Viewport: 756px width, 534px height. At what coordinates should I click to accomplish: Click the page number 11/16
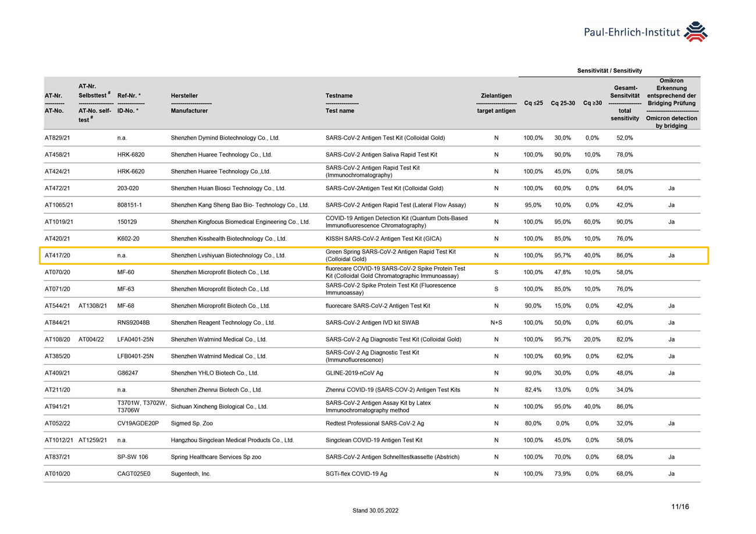pos(679,507)
